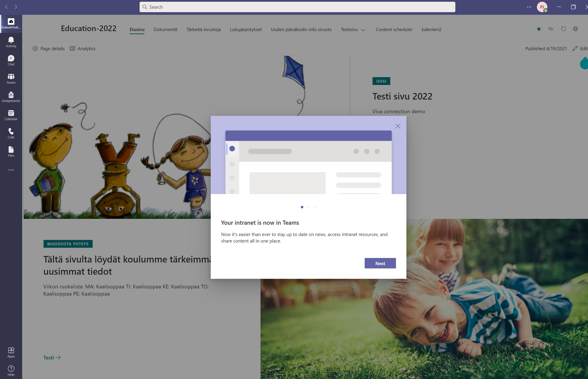
Task: Open Settings and more ellipsis menu
Action: point(529,7)
